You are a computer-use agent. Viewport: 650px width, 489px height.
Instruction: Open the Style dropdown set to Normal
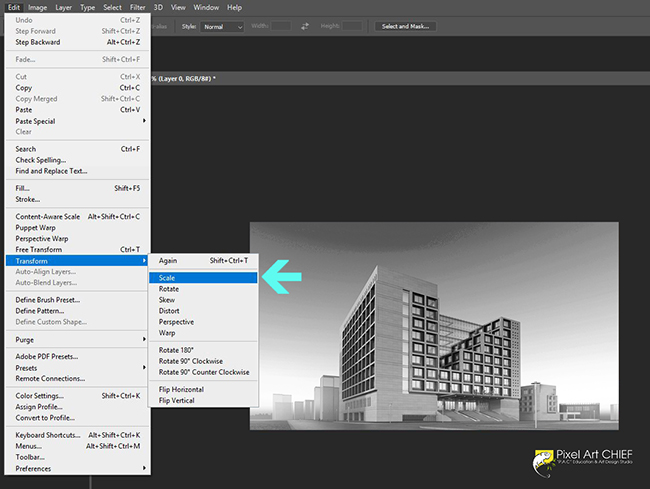[x=222, y=27]
